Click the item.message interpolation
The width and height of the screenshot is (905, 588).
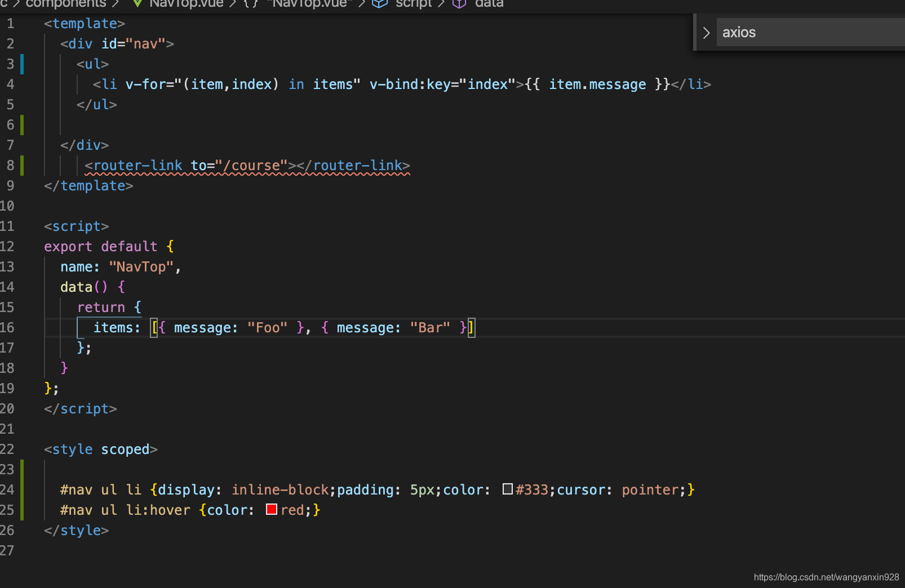pyautogui.click(x=597, y=84)
